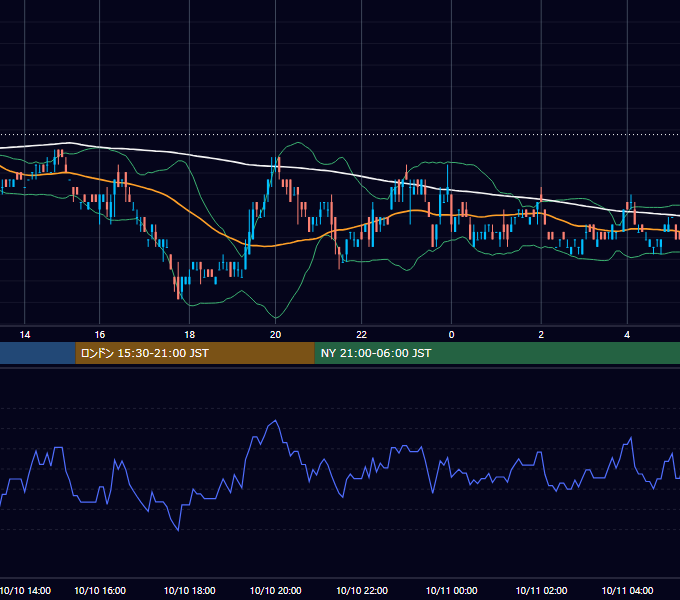
Task: Click the '16' hour label on price chart axis
Action: pyautogui.click(x=100, y=335)
